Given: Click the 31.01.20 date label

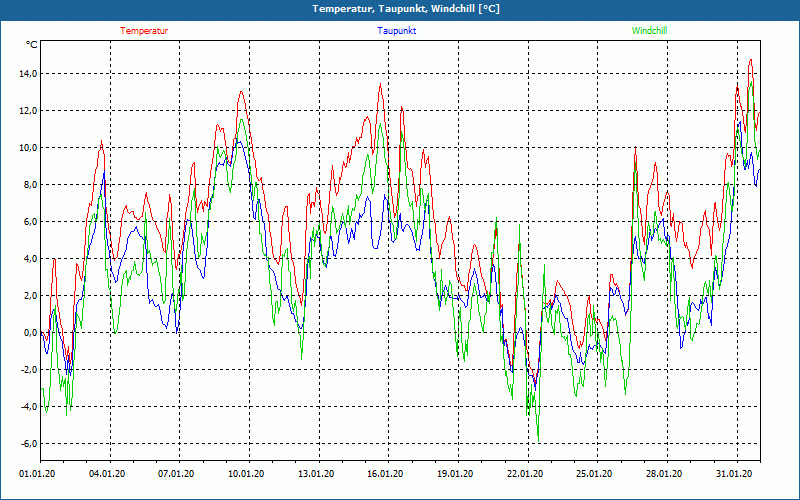Looking at the screenshot, I should click(734, 474).
